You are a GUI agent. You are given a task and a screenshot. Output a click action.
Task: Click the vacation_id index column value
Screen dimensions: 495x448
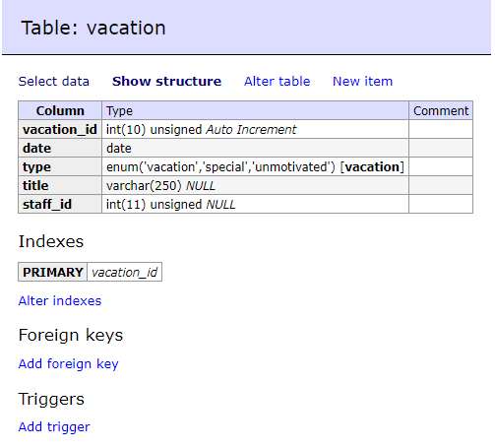tap(125, 272)
